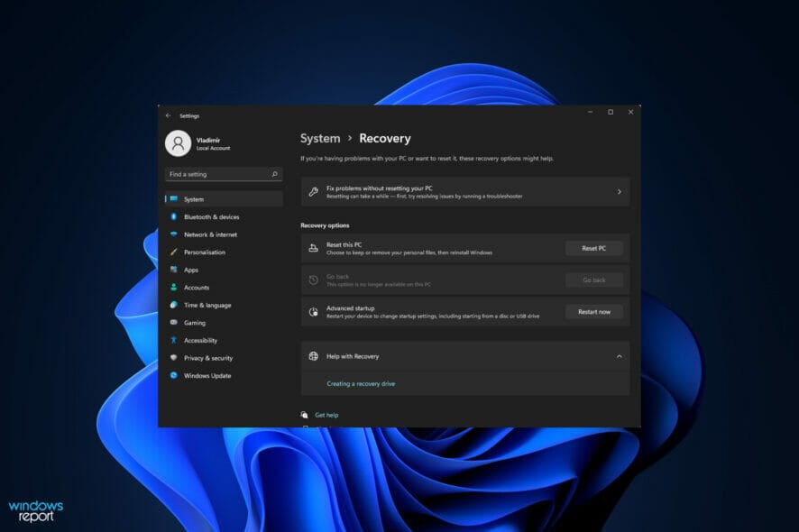
Task: Click the "If you're having problems" description text
Action: click(x=427, y=159)
